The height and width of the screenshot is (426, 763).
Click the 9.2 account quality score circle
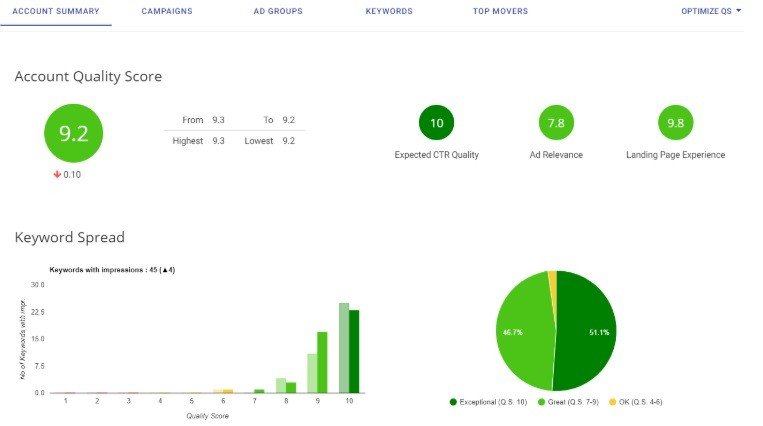(x=73, y=133)
